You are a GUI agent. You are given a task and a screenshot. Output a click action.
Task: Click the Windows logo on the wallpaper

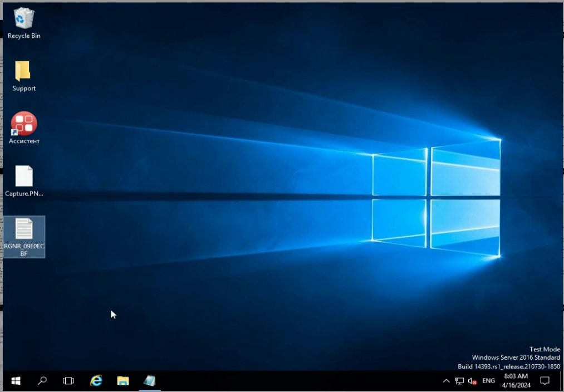pyautogui.click(x=436, y=198)
